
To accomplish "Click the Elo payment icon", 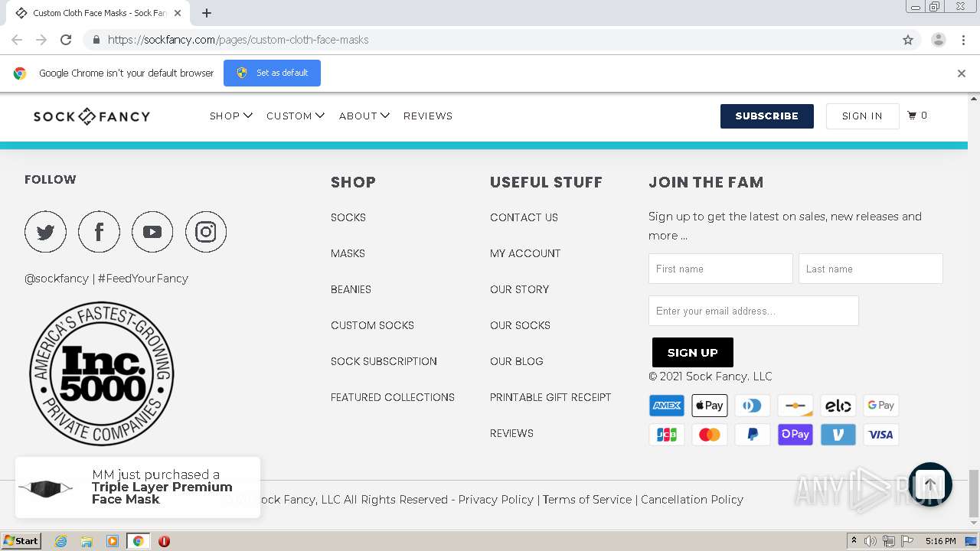I will pyautogui.click(x=838, y=406).
